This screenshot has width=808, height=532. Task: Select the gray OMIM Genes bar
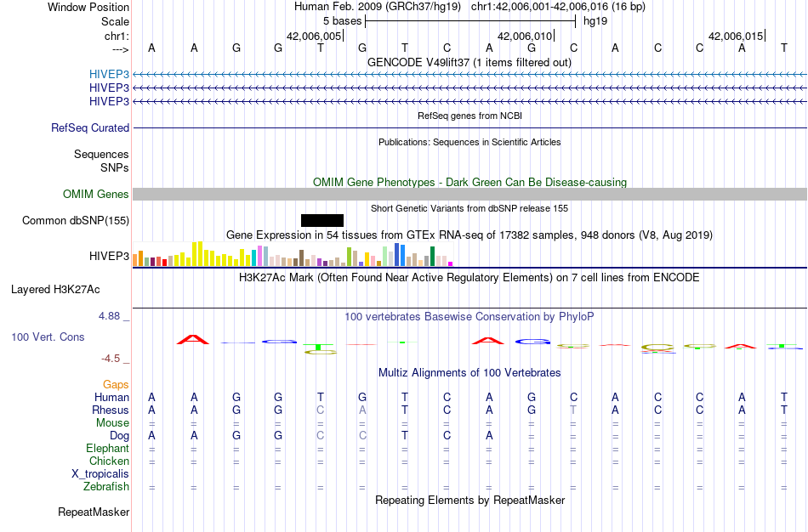pyautogui.click(x=470, y=194)
